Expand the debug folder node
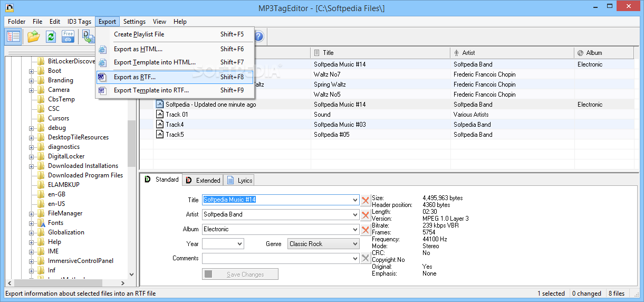The height and width of the screenshot is (302, 644). (32, 128)
